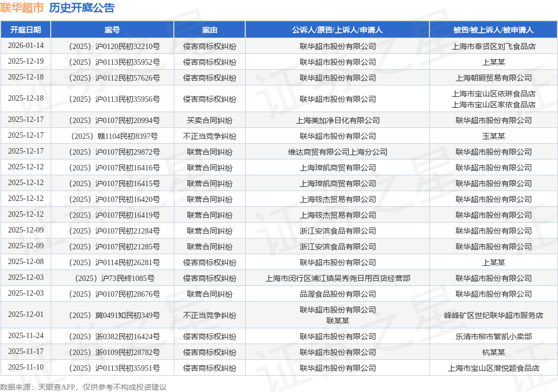Viewport: 558px width, 392px height.
Task: Click case number 沪0107民初16420号
Action: point(114,200)
